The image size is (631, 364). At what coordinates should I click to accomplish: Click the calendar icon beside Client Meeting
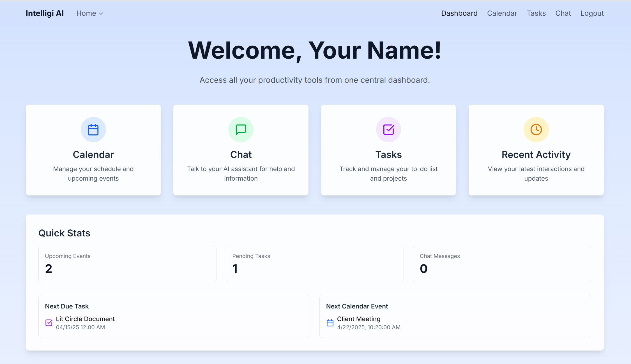point(330,323)
